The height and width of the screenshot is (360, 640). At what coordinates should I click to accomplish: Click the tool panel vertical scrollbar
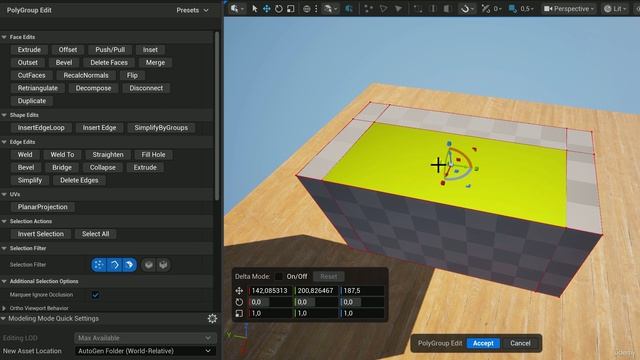[217, 116]
